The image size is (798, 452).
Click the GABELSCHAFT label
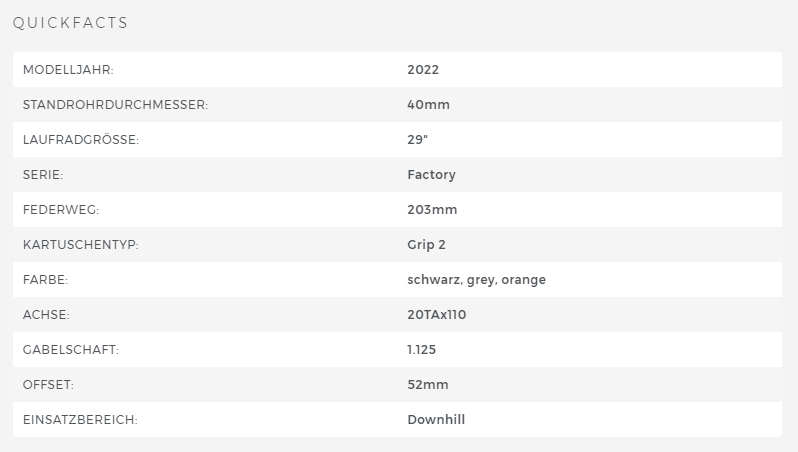[x=71, y=350]
